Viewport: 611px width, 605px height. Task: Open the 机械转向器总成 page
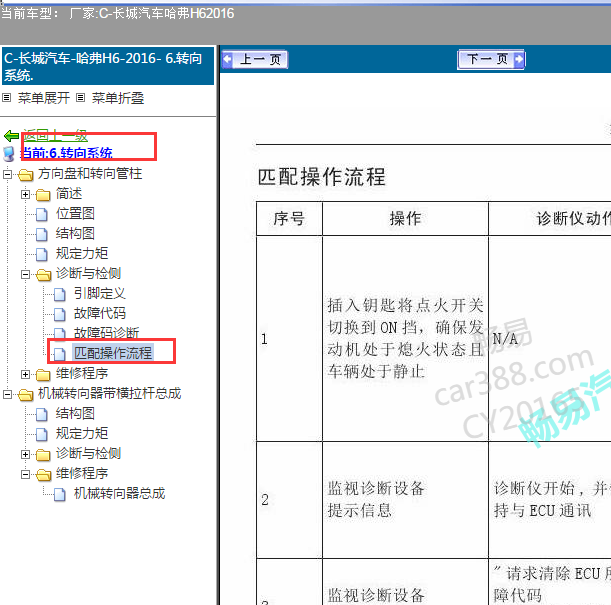(x=120, y=494)
